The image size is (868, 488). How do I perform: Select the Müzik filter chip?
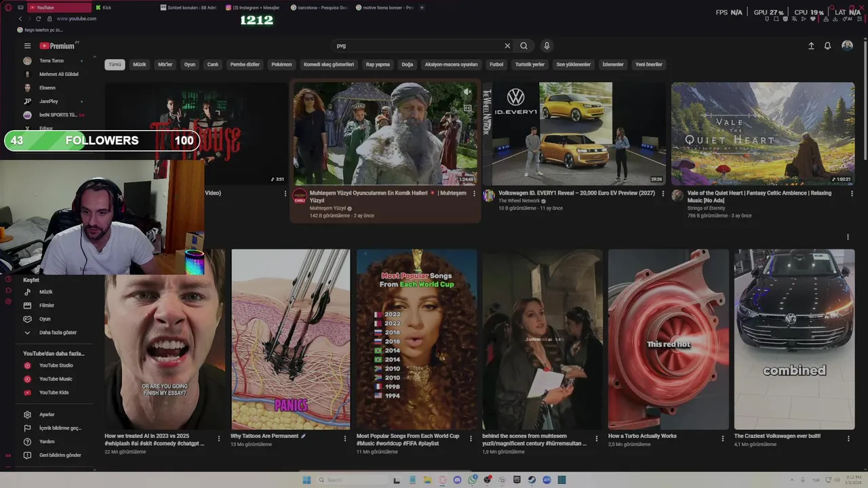click(140, 64)
